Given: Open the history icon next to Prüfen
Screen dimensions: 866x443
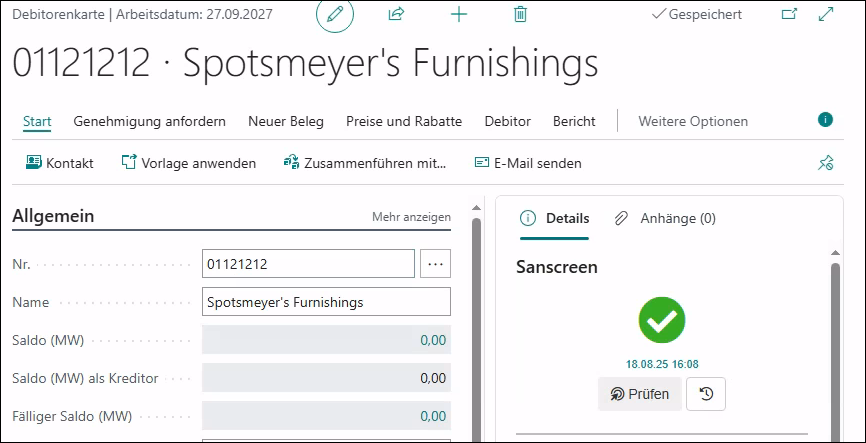Looking at the screenshot, I should [706, 394].
